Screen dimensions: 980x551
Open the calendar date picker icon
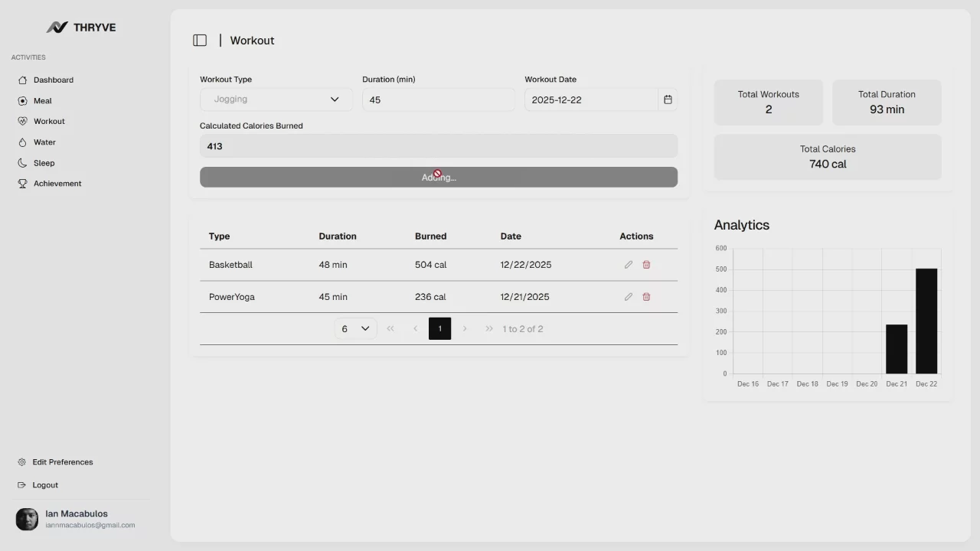[x=668, y=99]
